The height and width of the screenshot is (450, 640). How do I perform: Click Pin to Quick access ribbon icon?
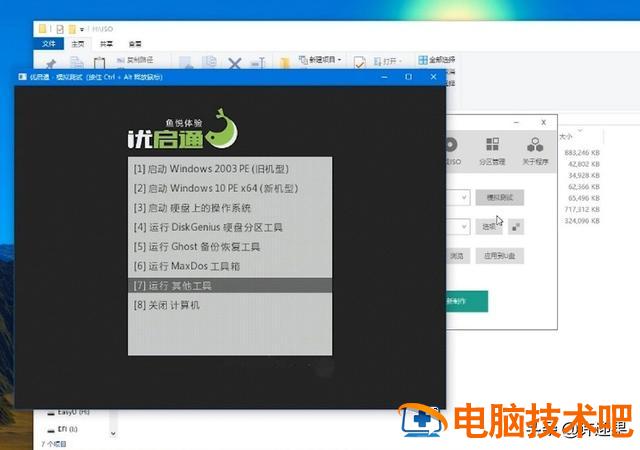(x=51, y=64)
